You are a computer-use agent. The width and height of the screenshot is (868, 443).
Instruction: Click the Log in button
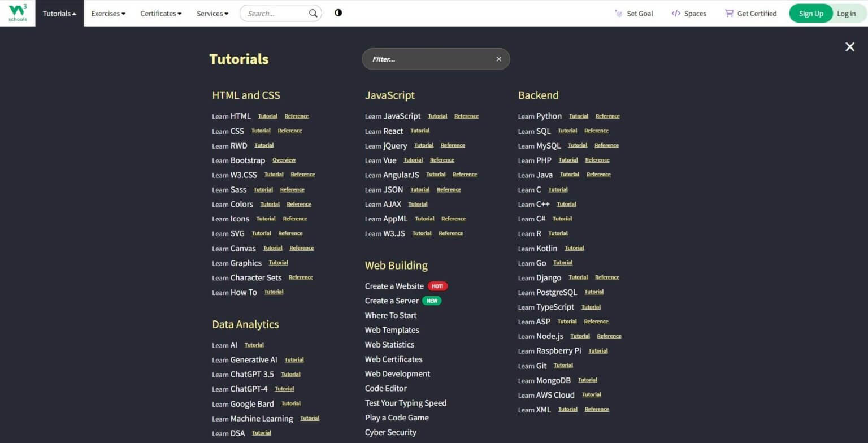click(846, 14)
